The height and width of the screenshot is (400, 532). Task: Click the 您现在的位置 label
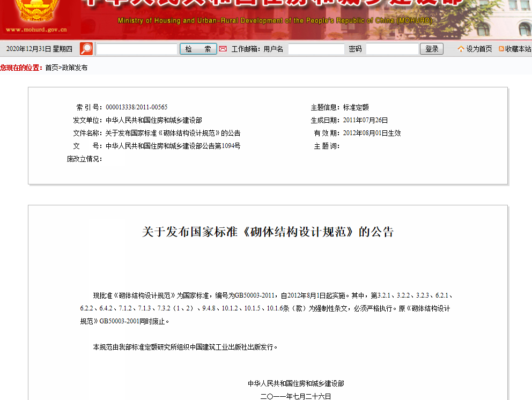pos(21,68)
